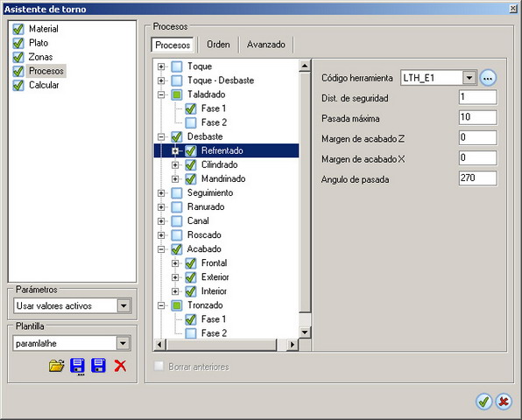Click the horizontal scrollbar of the process tree
The width and height of the screenshot is (522, 420).
pos(226,345)
